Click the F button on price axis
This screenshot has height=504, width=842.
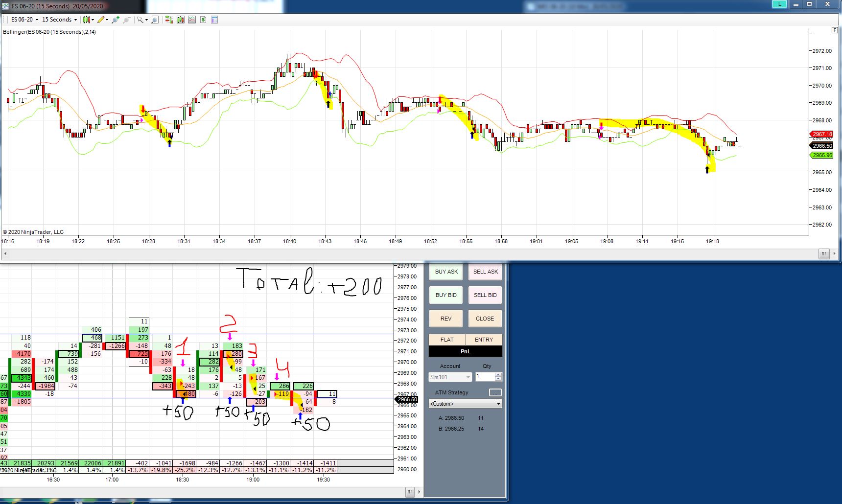point(835,30)
